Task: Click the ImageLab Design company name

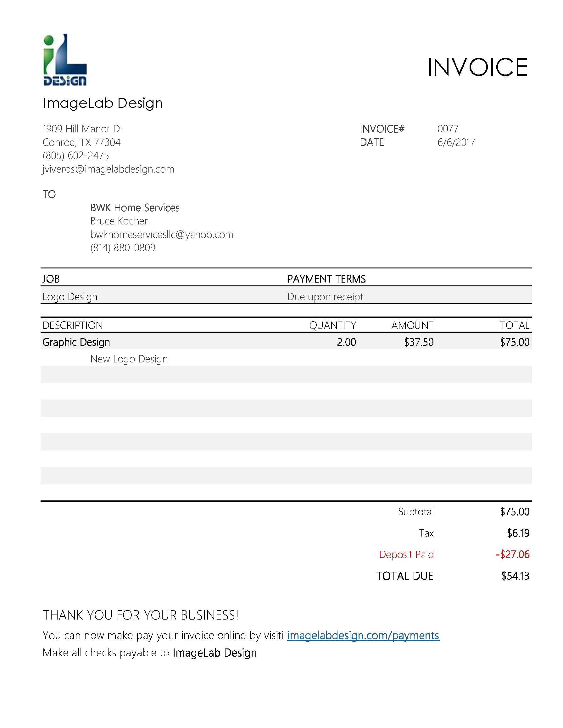Action: click(103, 103)
